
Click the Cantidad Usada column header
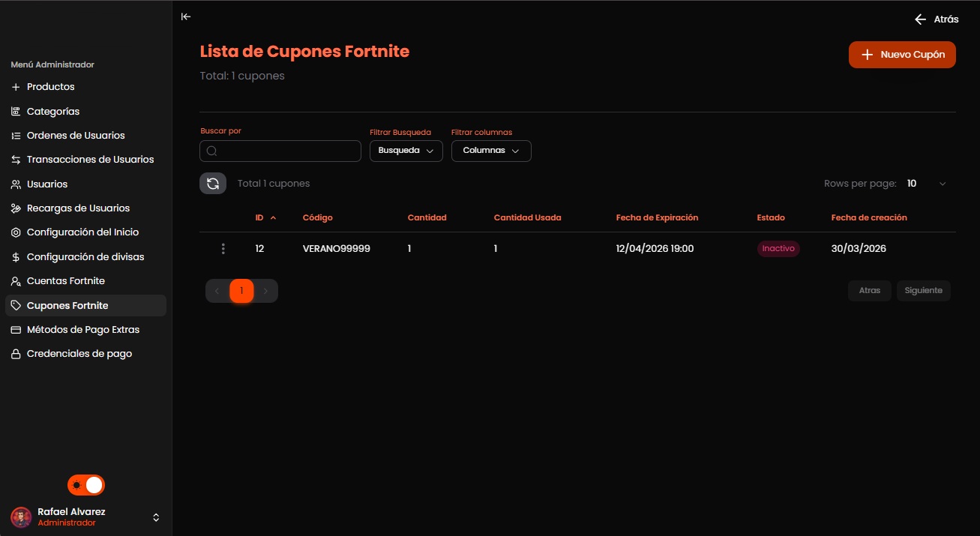point(528,218)
